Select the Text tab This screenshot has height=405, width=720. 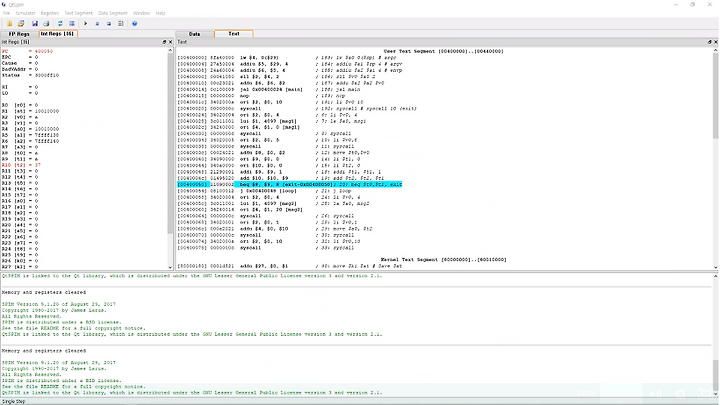point(234,34)
